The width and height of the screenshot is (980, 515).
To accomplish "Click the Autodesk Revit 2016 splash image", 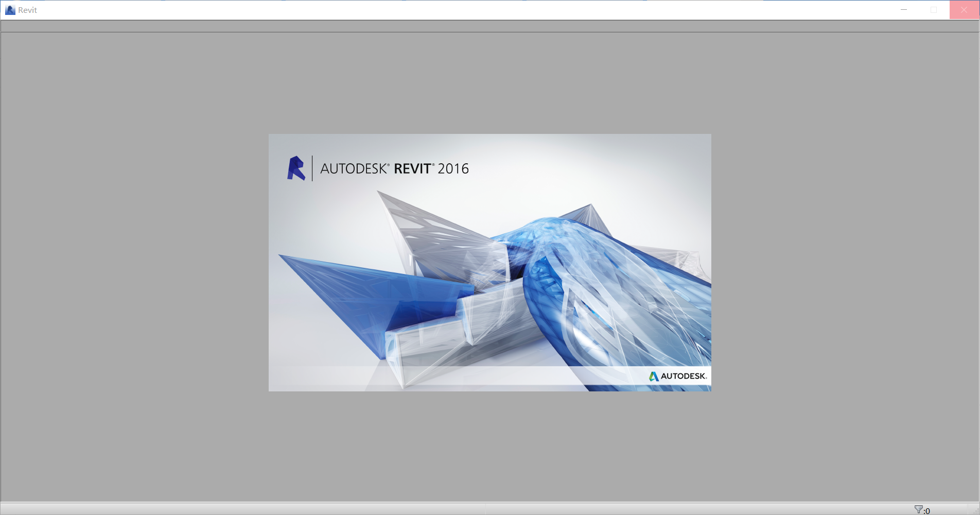I will tap(490, 263).
